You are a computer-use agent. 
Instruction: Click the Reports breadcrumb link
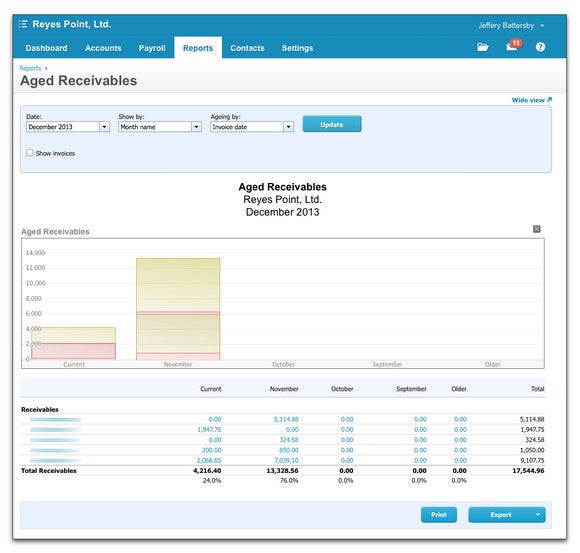tap(30, 68)
